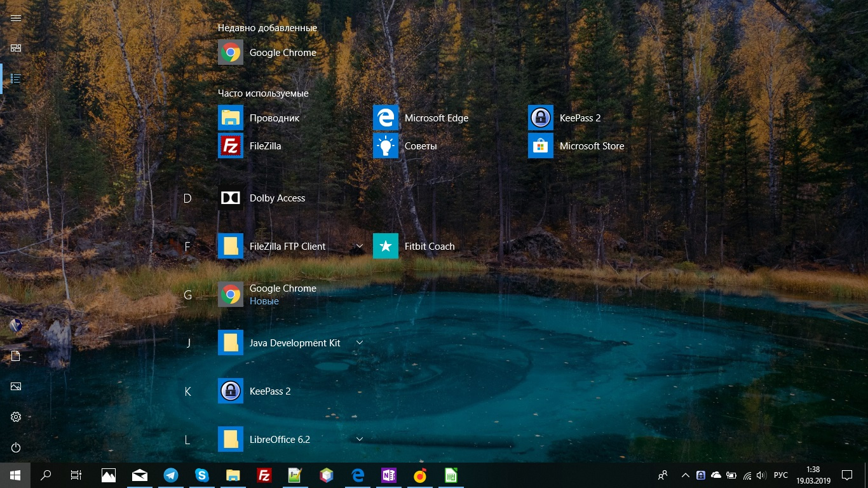The height and width of the screenshot is (488, 868).
Task: Open Mail app from taskbar
Action: pyautogui.click(x=140, y=475)
